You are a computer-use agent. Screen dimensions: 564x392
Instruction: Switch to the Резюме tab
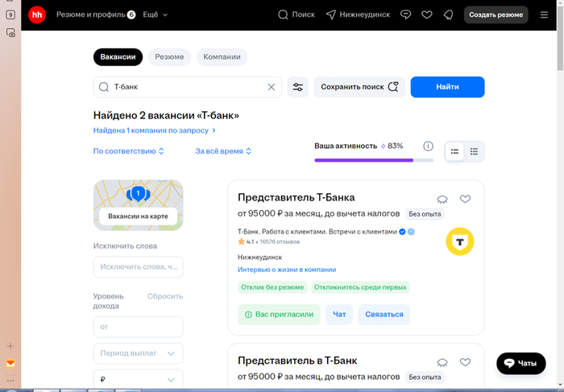[x=169, y=57]
